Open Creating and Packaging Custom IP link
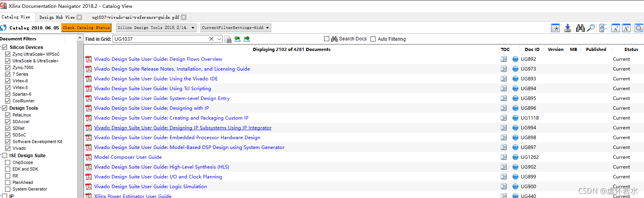644x198 pixels. click(171, 118)
